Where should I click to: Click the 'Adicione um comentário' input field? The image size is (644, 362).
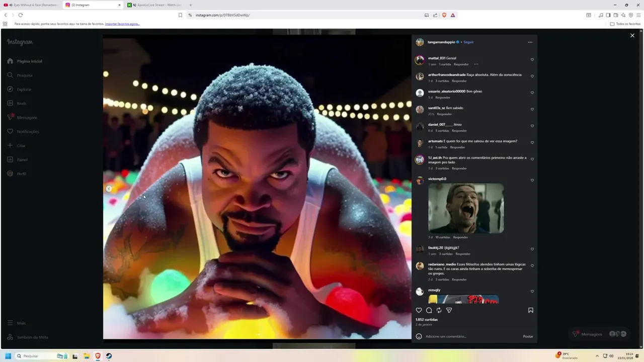tap(472, 336)
